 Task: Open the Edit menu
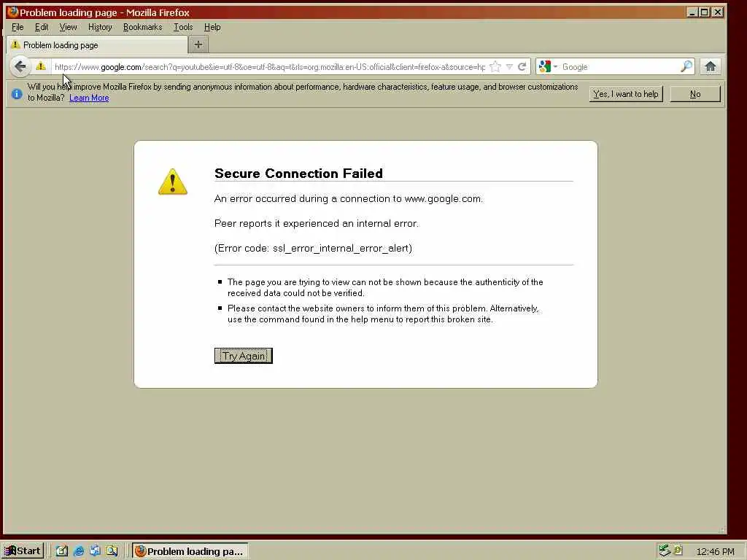point(42,27)
